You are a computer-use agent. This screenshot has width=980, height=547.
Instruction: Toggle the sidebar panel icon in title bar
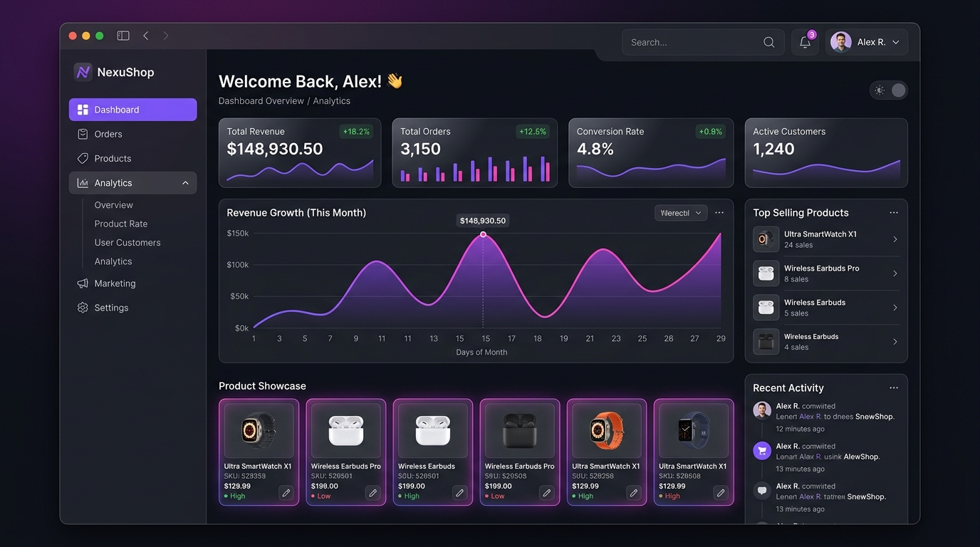click(x=123, y=36)
